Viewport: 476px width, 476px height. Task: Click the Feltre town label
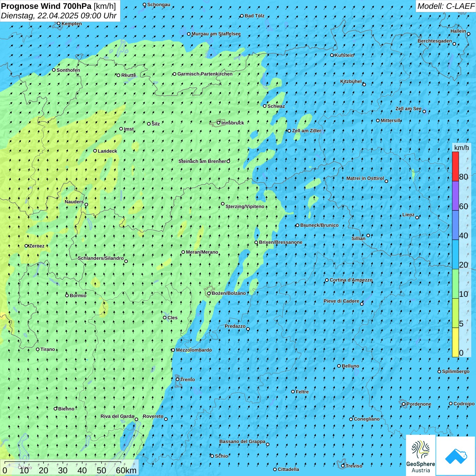pyautogui.click(x=302, y=392)
